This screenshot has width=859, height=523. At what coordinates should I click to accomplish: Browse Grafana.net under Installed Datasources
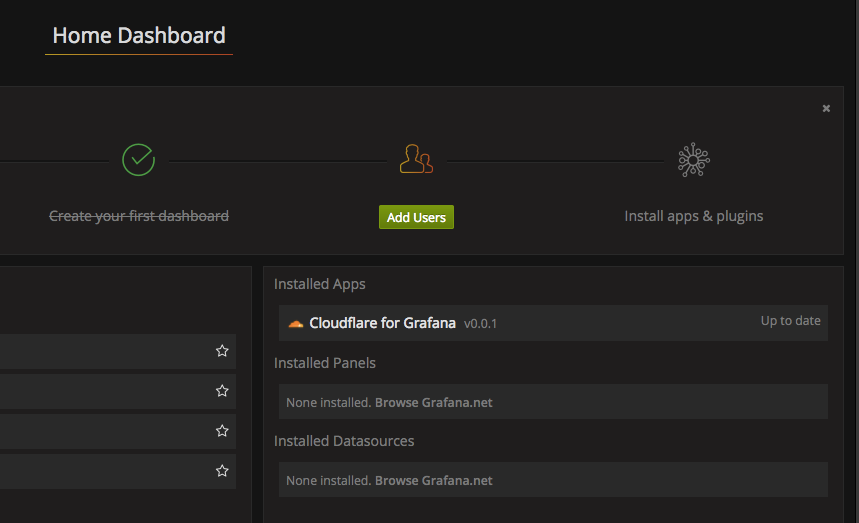tap(433, 480)
